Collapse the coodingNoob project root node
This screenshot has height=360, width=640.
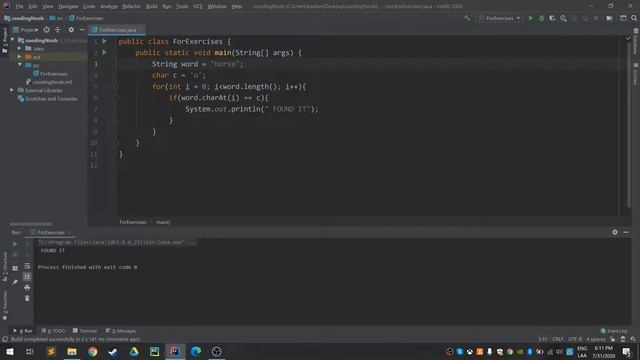[x=13, y=40]
